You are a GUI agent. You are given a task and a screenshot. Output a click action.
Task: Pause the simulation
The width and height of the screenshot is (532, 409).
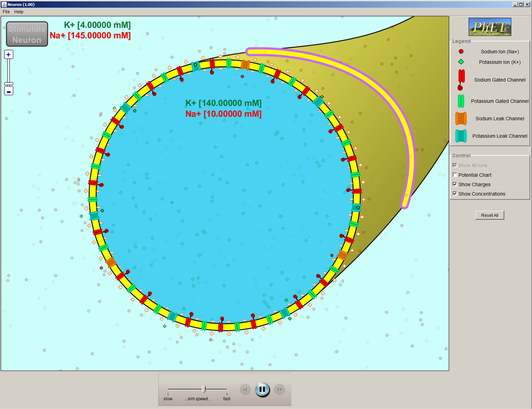tap(262, 389)
